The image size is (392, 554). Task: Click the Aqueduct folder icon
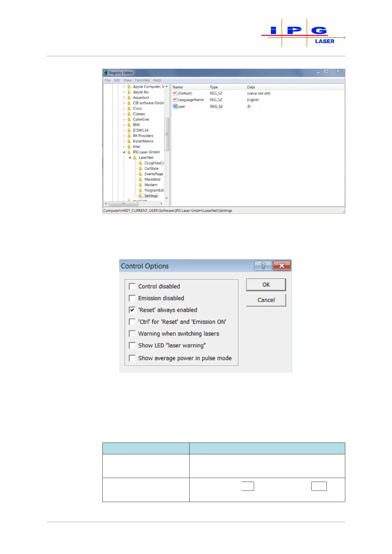click(129, 98)
